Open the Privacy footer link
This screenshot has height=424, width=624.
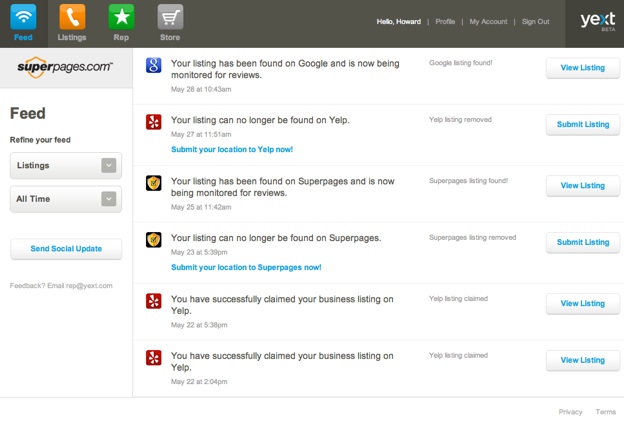pos(570,412)
